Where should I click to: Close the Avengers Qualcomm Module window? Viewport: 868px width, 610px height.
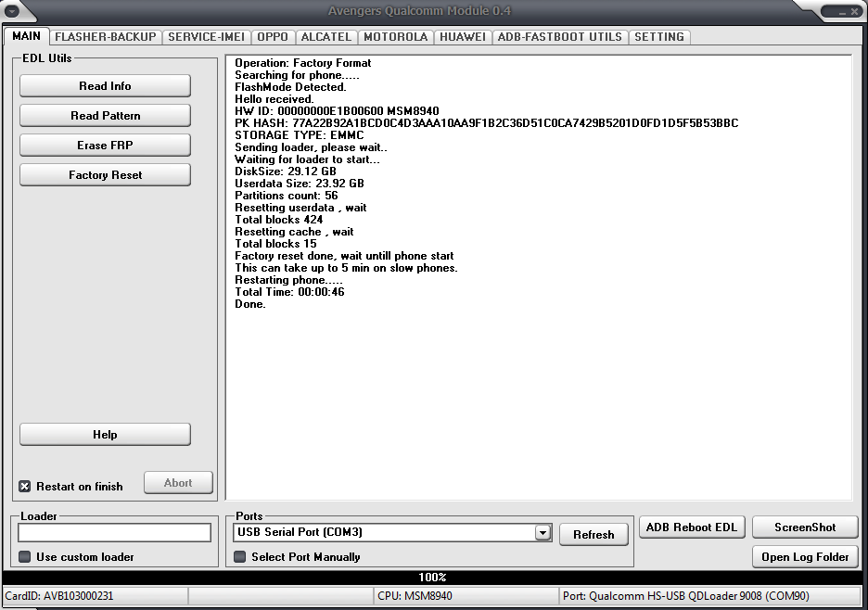pos(855,12)
